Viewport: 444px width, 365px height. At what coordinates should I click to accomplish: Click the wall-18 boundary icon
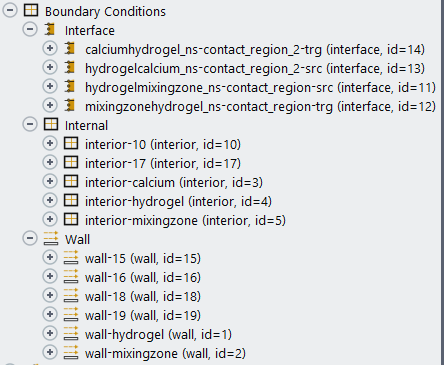coord(71,296)
